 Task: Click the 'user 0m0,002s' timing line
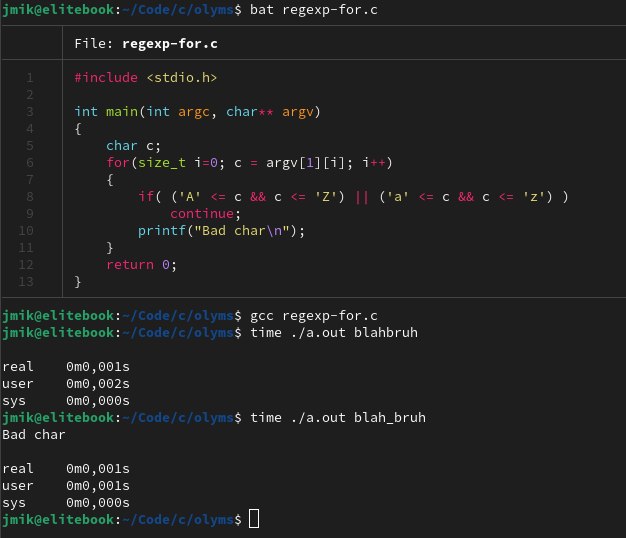click(x=66, y=384)
